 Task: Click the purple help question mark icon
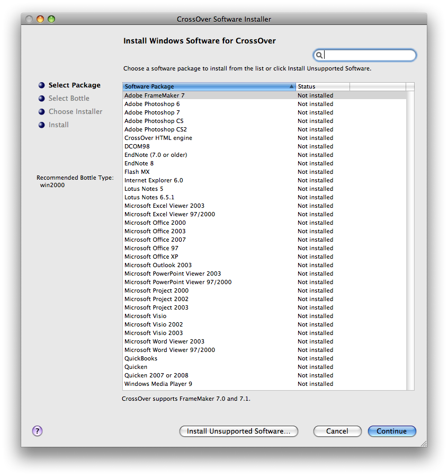point(37,431)
